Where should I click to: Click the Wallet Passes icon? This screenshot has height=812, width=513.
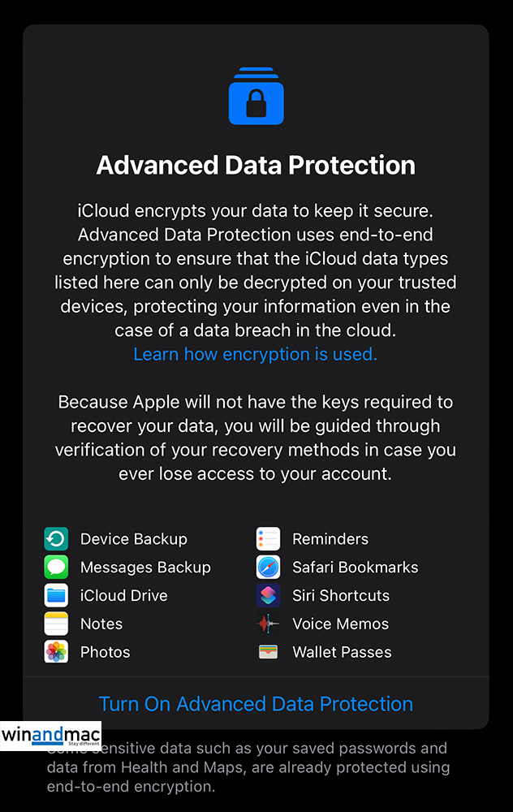click(268, 652)
